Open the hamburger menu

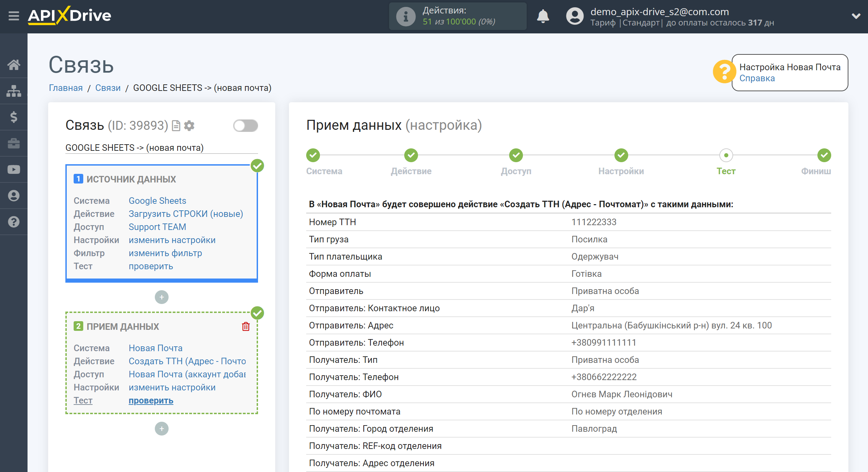[x=14, y=16]
